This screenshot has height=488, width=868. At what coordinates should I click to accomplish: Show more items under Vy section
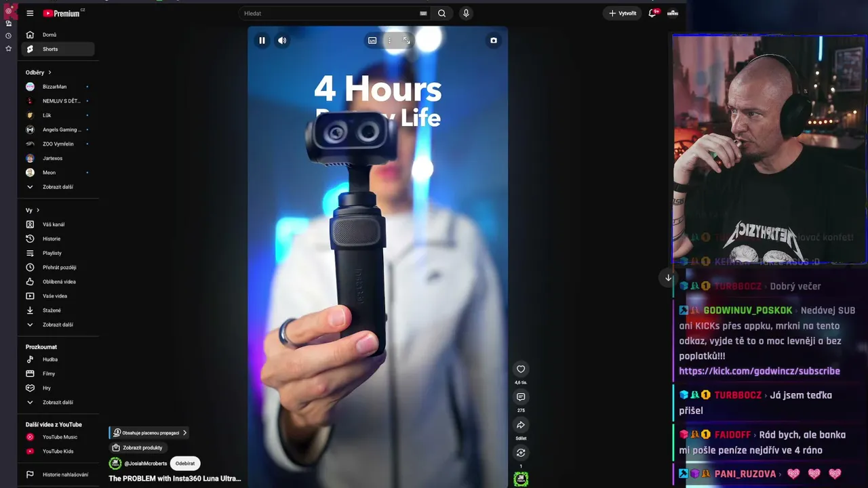(x=58, y=325)
